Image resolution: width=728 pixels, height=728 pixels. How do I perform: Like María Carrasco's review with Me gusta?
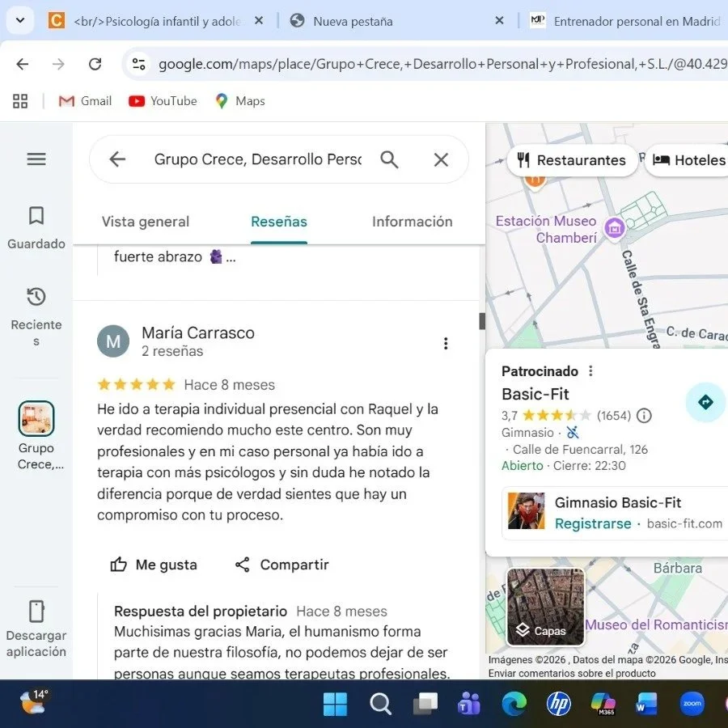tap(154, 565)
